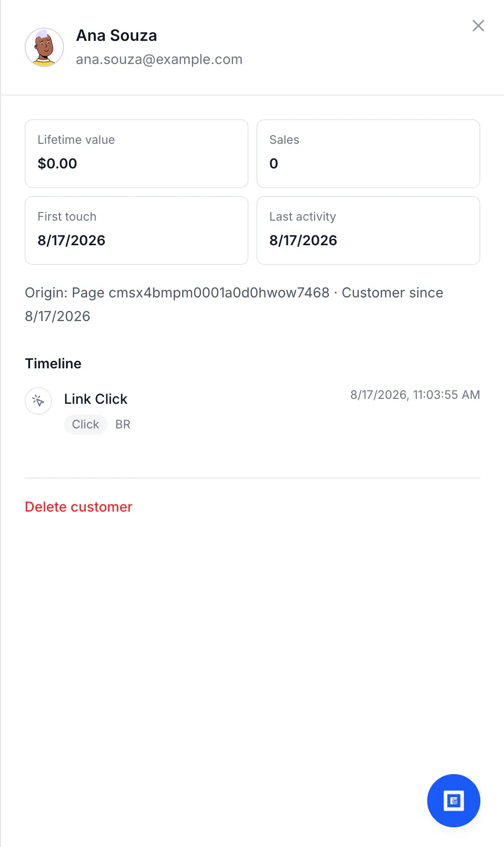Click the First touch date card
This screenshot has height=847, width=504.
[136, 230]
